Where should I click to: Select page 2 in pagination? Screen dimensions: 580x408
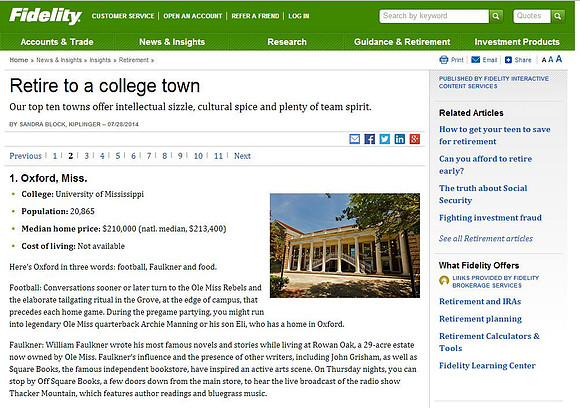tap(70, 156)
